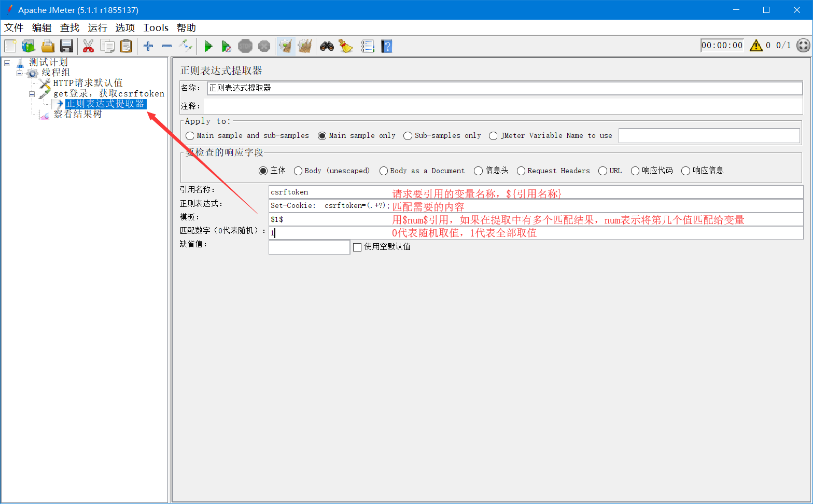Screen dimensions: 813x504
Task: Click the 缺省值 default value field
Action: [309, 247]
